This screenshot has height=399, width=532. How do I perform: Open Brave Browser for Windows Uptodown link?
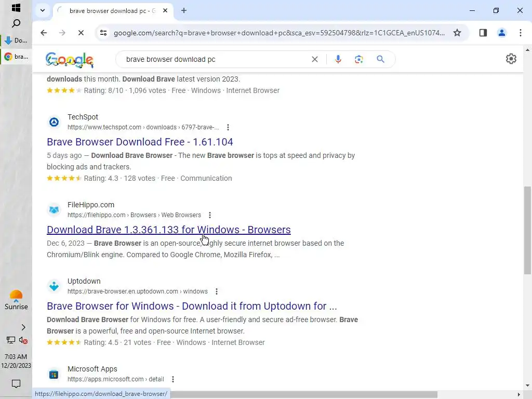coord(192,306)
